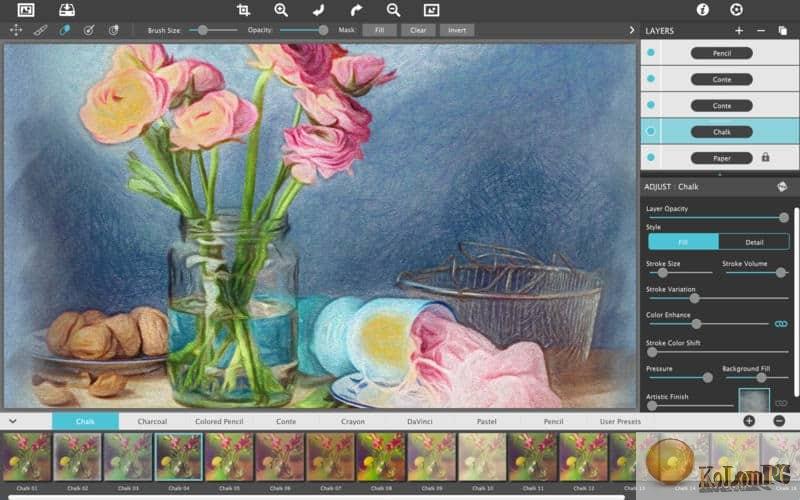Click the fit image to screen icon
800x500 pixels.
click(431, 10)
